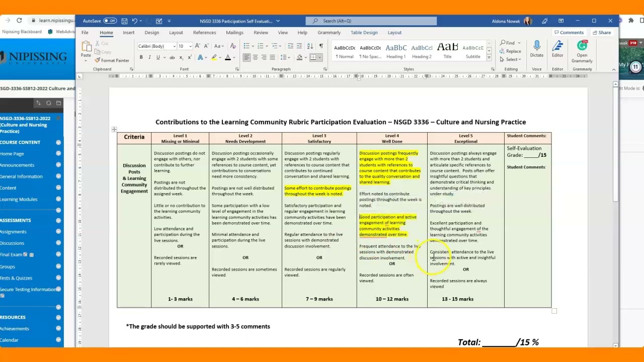Open the View tab
This screenshot has height=362, width=644.
coord(283,33)
